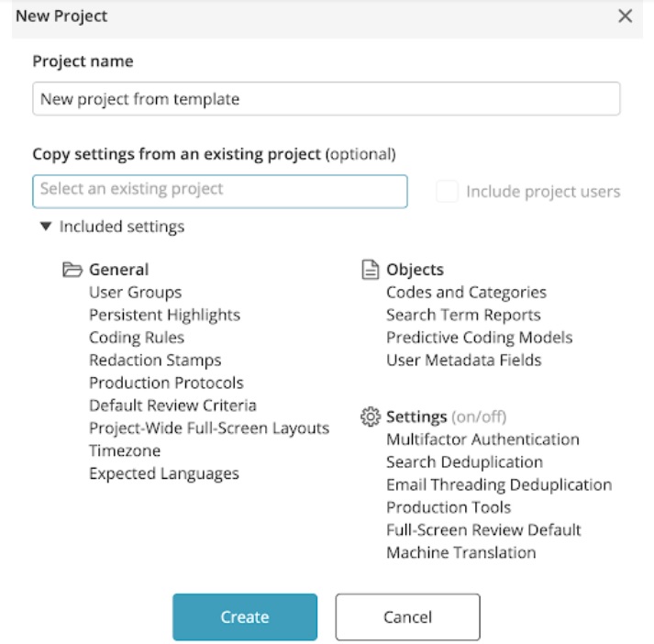Click the Project name text field

(326, 99)
